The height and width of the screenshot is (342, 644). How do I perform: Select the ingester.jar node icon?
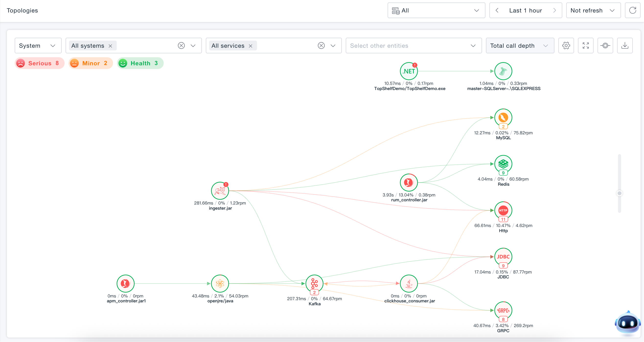click(220, 191)
